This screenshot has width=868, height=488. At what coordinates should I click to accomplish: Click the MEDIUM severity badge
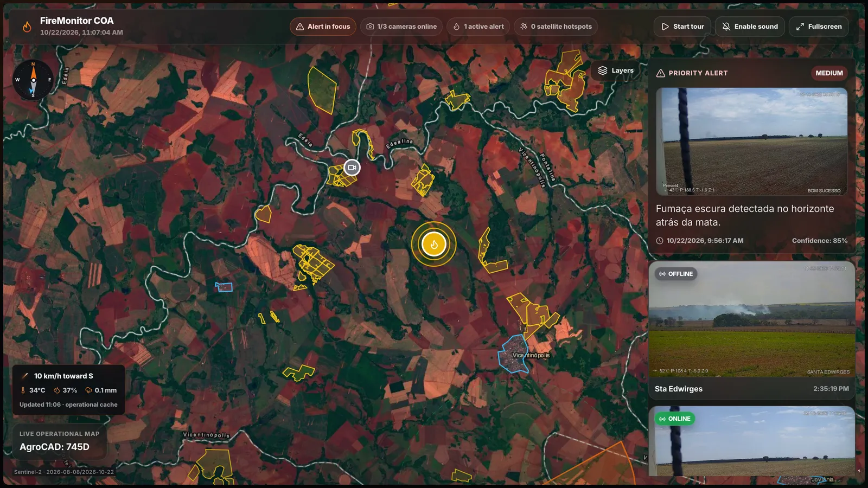(x=829, y=73)
